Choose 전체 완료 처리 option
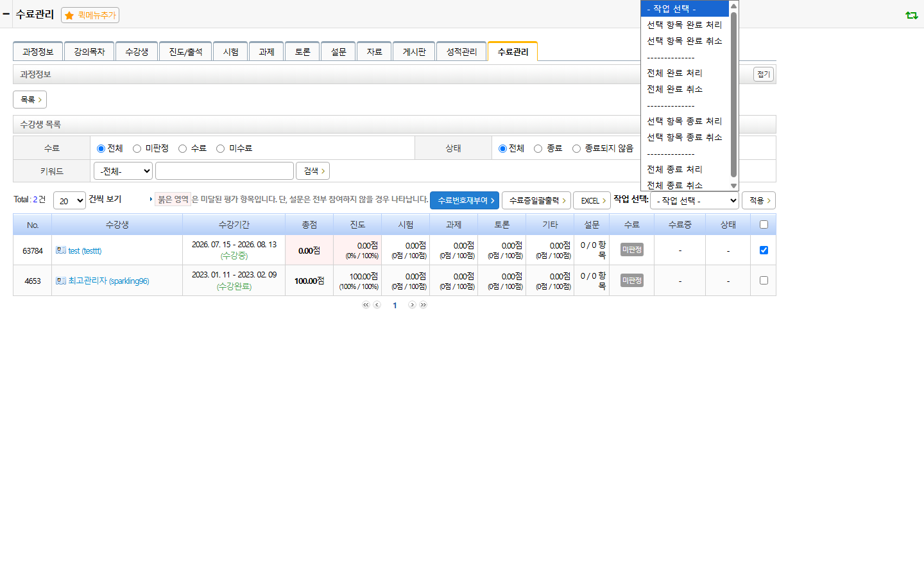The image size is (924, 578). pyautogui.click(x=685, y=73)
